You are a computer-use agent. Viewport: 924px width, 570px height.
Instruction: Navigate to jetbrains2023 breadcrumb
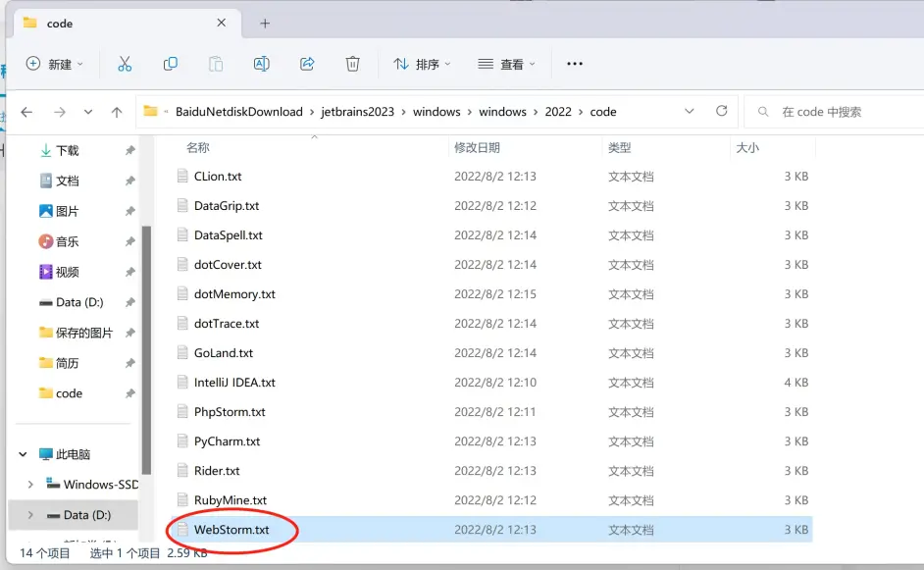[x=357, y=112]
